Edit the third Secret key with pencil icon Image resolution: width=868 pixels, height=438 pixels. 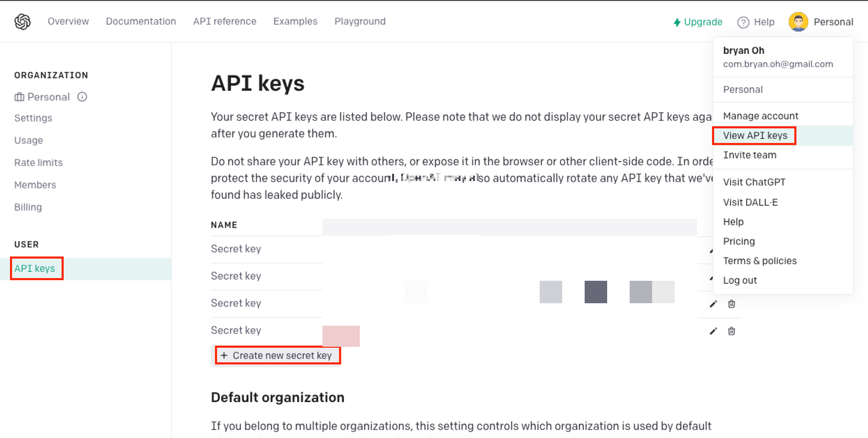pos(713,304)
